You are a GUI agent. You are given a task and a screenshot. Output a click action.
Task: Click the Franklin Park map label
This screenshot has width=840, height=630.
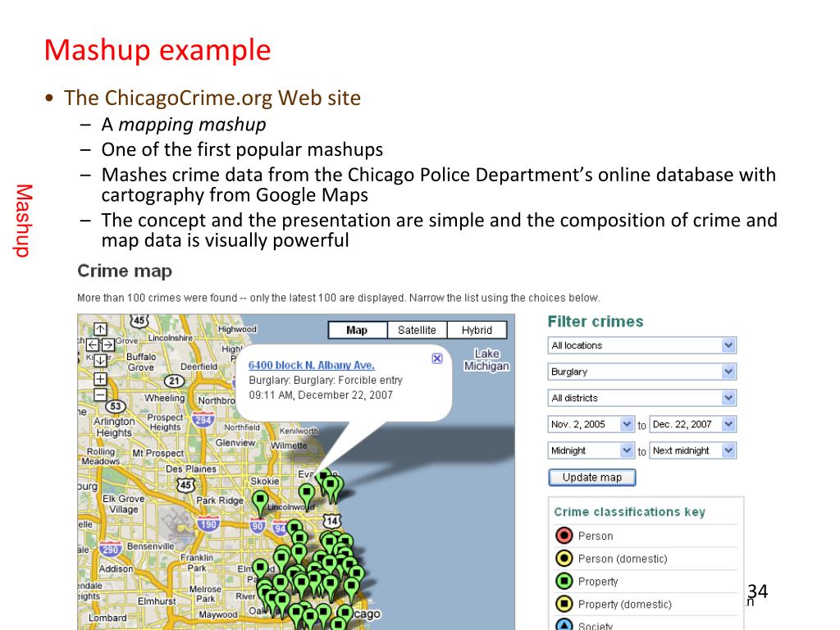[x=197, y=563]
